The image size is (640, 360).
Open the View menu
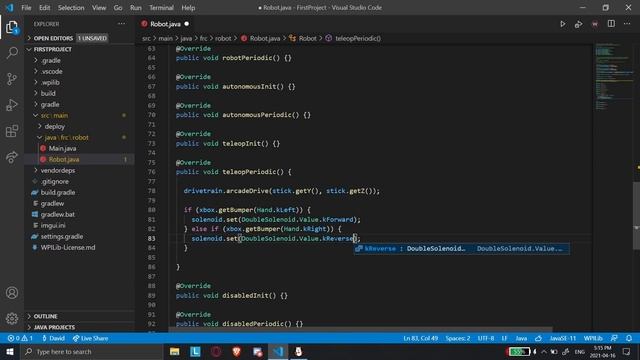point(99,7)
